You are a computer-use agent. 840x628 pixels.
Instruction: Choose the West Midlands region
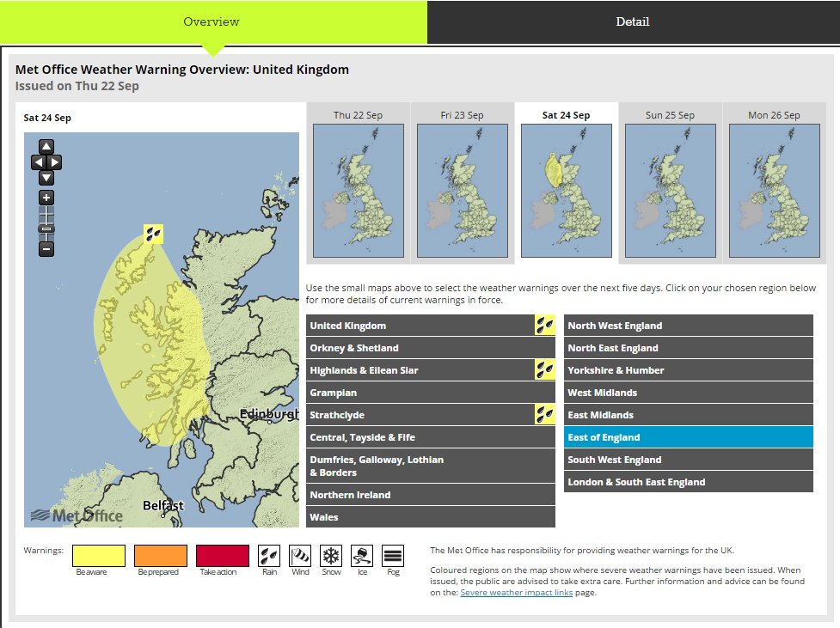689,393
